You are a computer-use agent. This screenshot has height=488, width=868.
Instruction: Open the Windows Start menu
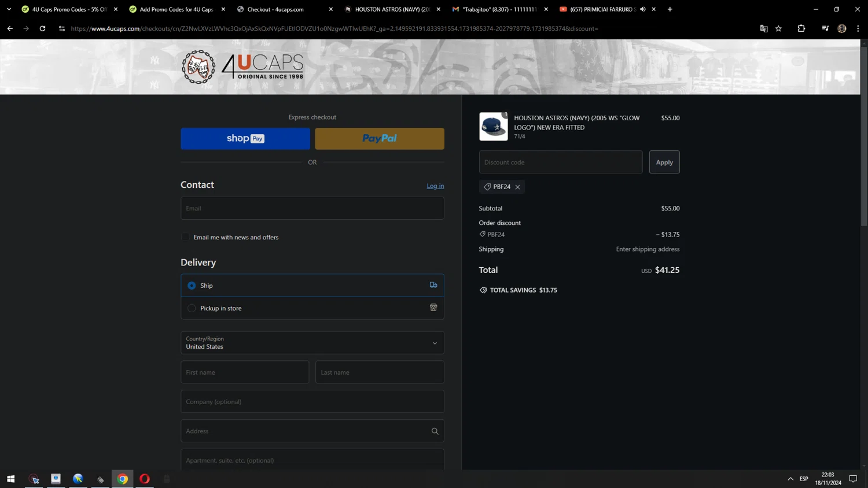[10, 479]
